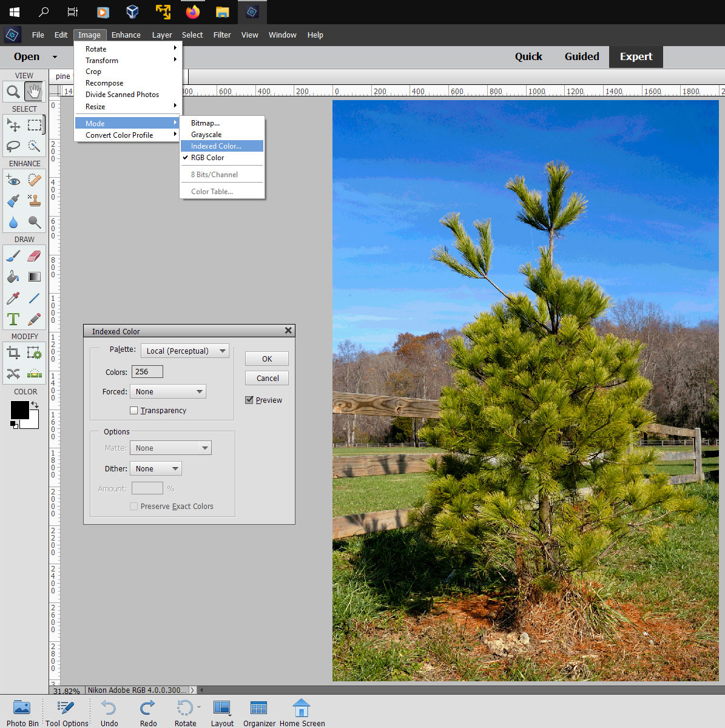Viewport: 725px width, 728px height.
Task: Switch to the Quick editing tab
Action: click(528, 56)
